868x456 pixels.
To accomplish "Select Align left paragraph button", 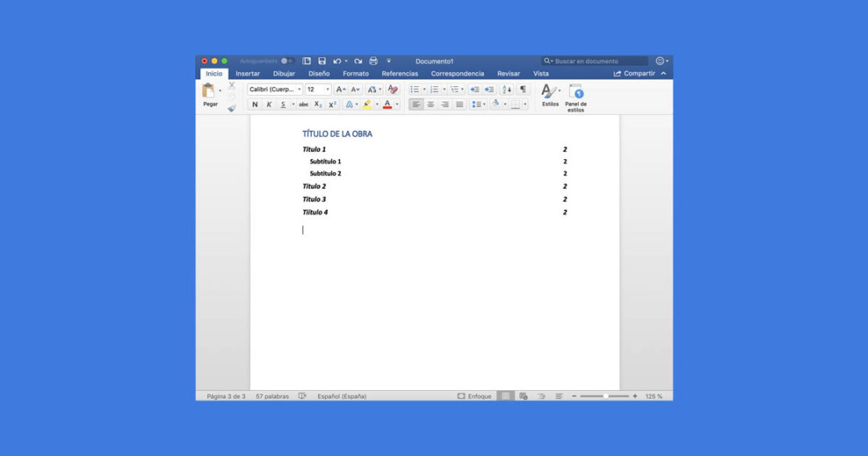I will [416, 105].
